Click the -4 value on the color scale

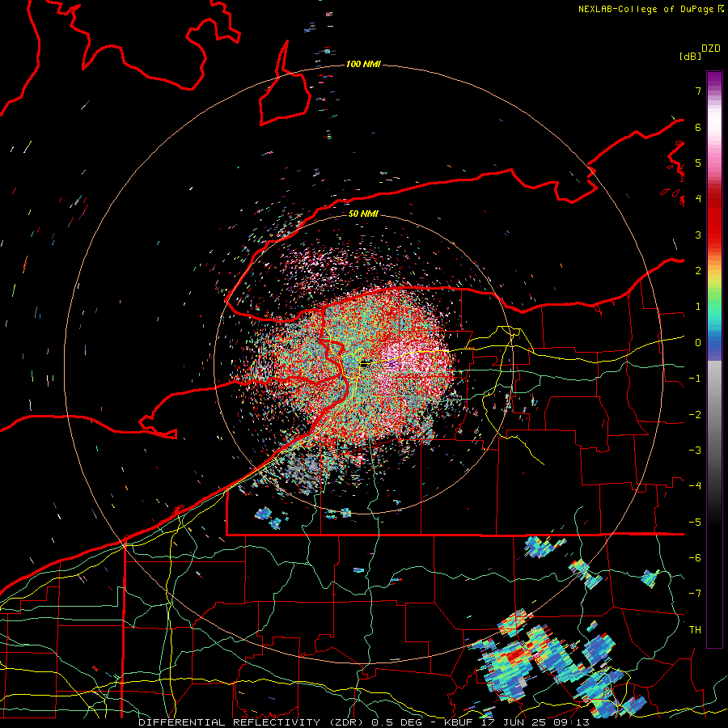click(695, 486)
